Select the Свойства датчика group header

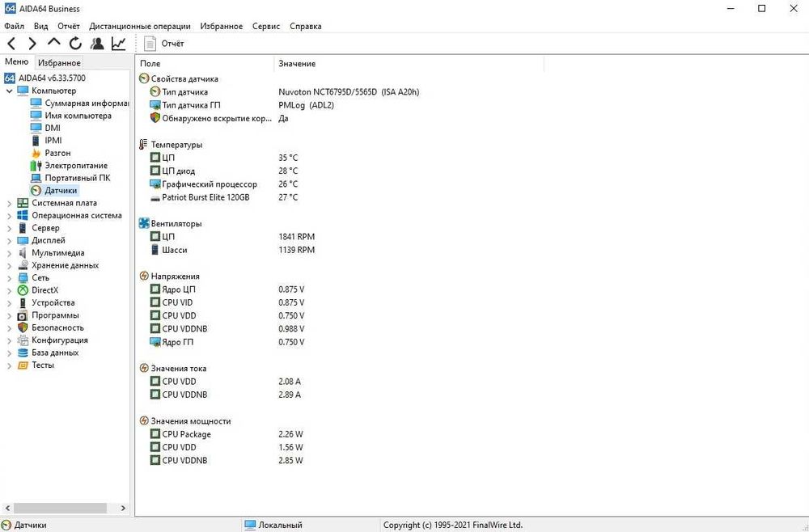point(179,79)
